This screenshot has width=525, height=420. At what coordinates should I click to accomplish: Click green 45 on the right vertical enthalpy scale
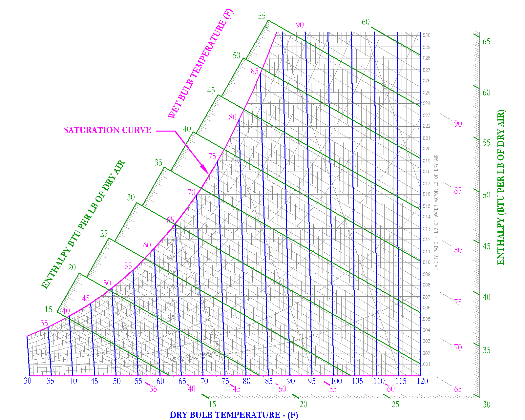487,246
